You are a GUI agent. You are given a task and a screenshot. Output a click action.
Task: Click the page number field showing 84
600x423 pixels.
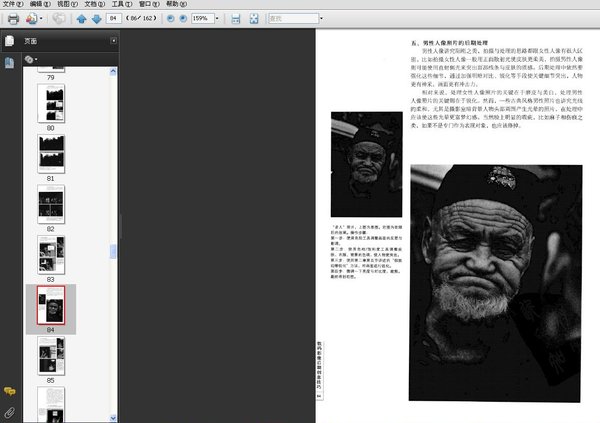[x=113, y=18]
